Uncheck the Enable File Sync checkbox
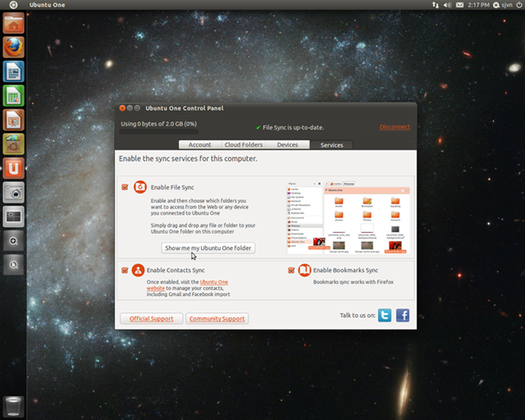The width and height of the screenshot is (525, 420). coord(125,187)
